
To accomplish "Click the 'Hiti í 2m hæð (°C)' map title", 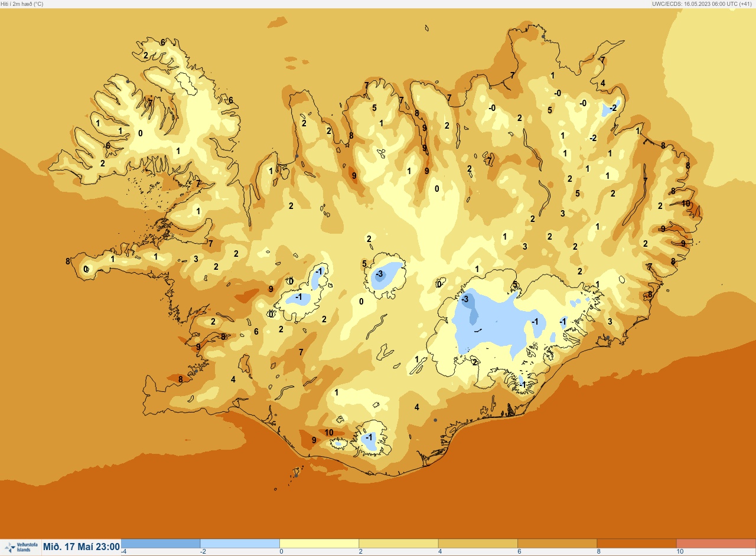I will [x=22, y=4].
